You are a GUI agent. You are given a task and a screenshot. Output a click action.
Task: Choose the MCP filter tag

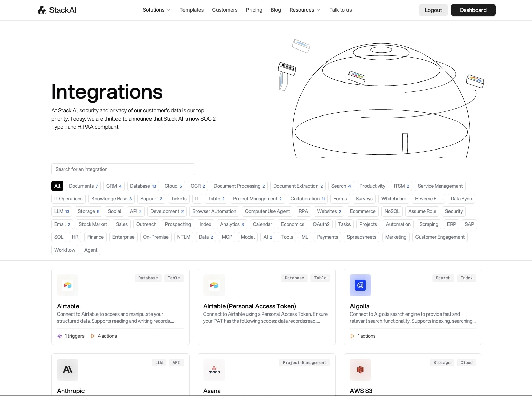point(227,237)
